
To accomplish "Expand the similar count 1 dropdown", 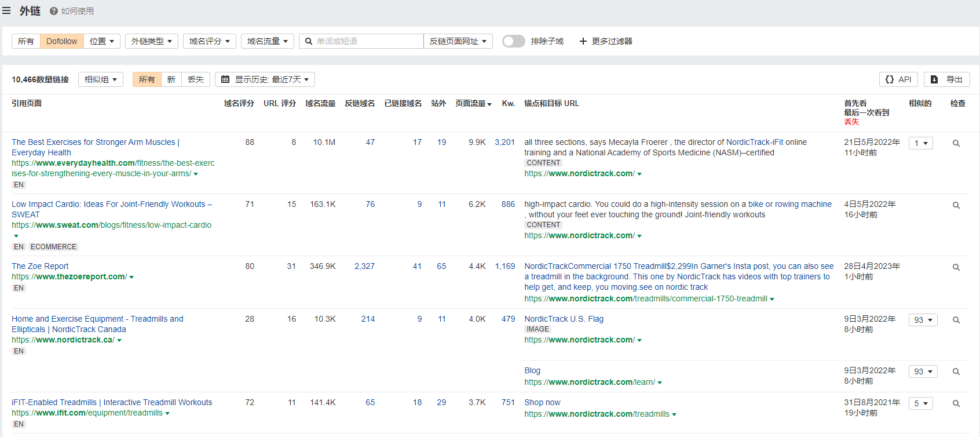I will pos(920,143).
